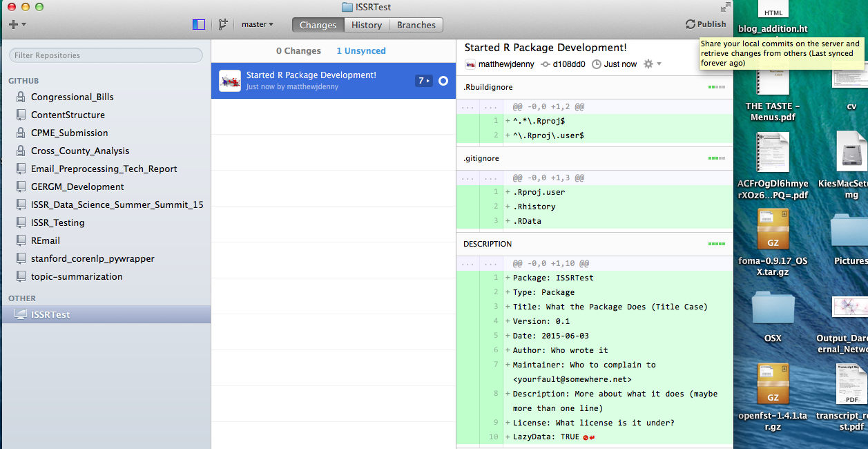Select the foma-0.9.17 tar.gz archive icon
The height and width of the screenshot is (449, 868).
click(x=773, y=229)
